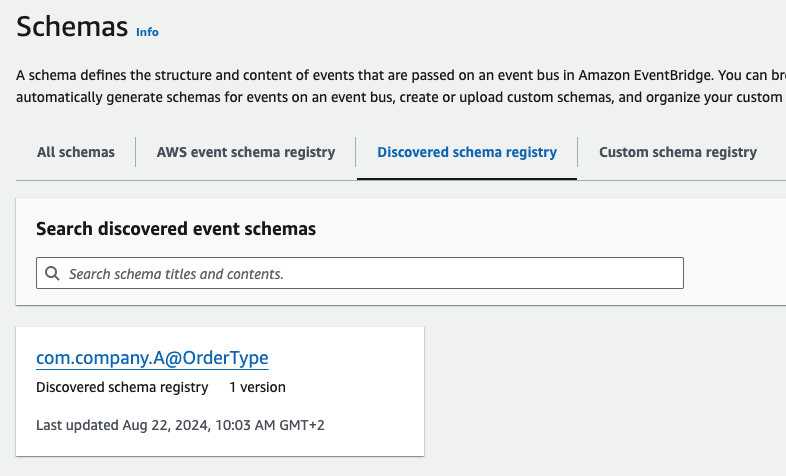Click the '1 version' text on schema card

(x=257, y=387)
